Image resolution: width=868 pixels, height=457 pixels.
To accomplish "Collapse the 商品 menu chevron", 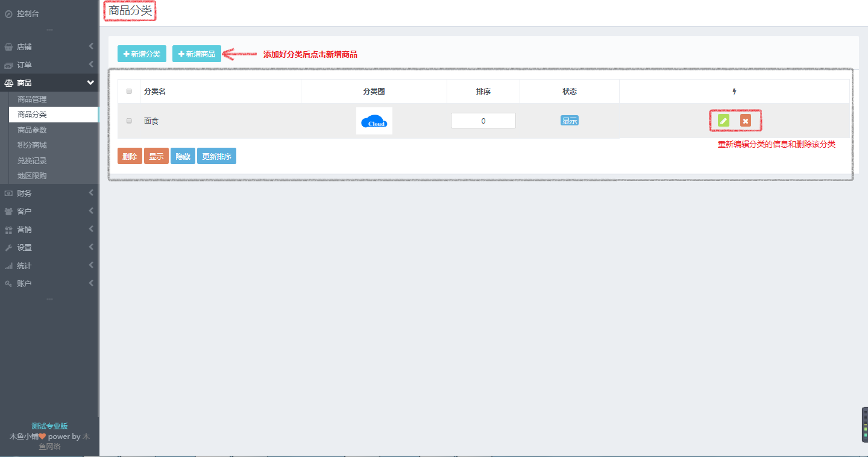I will (90, 83).
